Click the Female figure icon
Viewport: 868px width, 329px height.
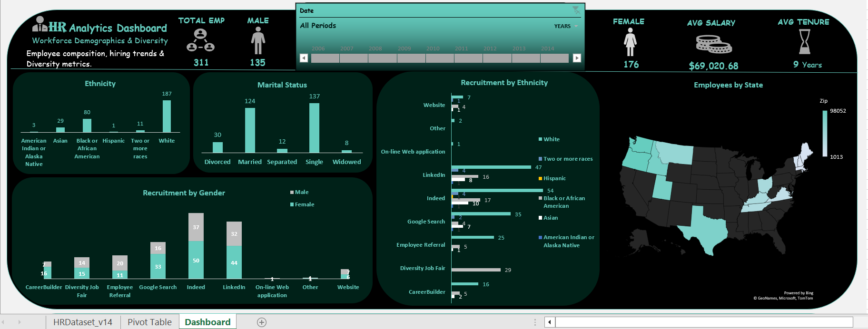[x=630, y=42]
